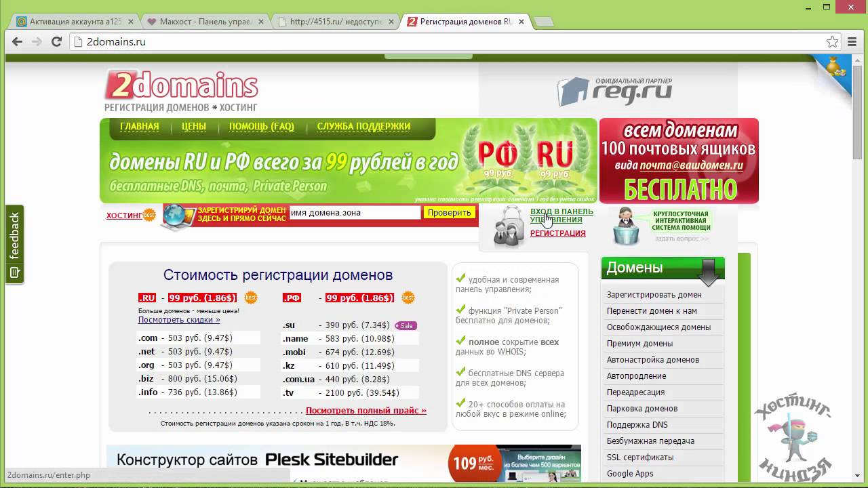The height and width of the screenshot is (488, 868).
Task: Click the best badge next to .РФ price
Action: click(408, 298)
